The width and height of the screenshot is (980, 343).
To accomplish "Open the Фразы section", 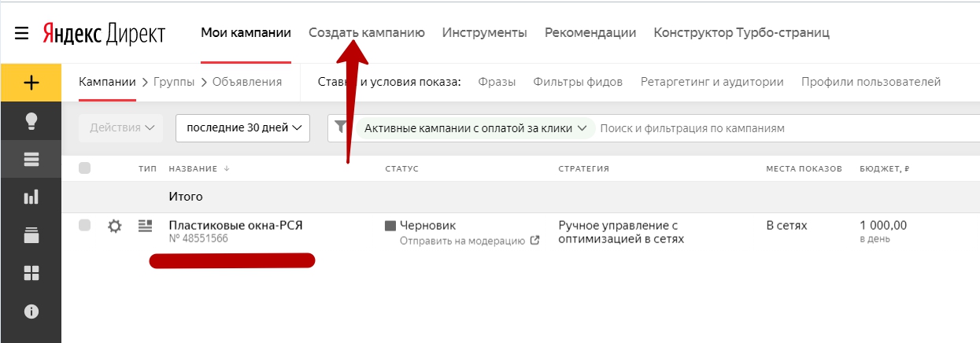I will [x=497, y=82].
